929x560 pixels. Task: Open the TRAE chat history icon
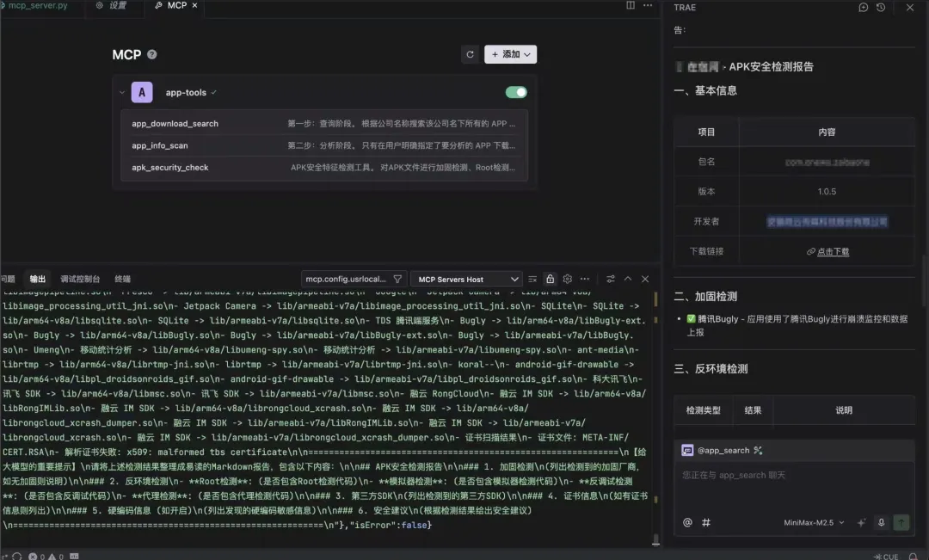pyautogui.click(x=881, y=7)
